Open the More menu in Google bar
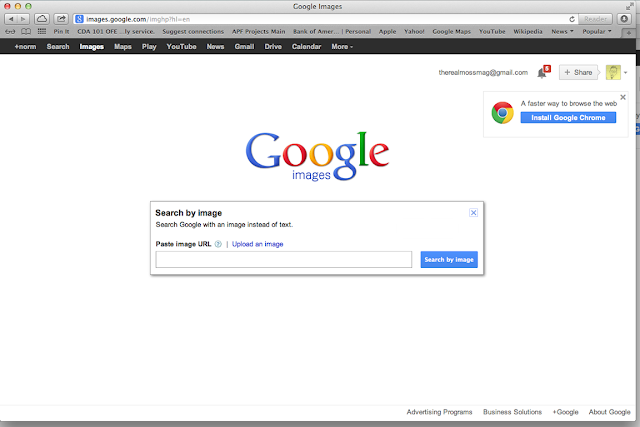The image size is (640, 427). click(342, 47)
